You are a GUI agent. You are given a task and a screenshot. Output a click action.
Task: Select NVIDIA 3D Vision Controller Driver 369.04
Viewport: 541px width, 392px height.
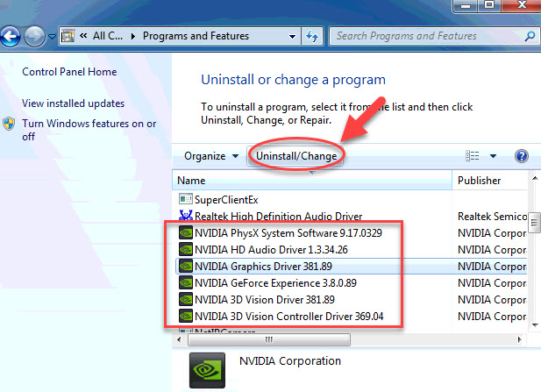point(289,316)
